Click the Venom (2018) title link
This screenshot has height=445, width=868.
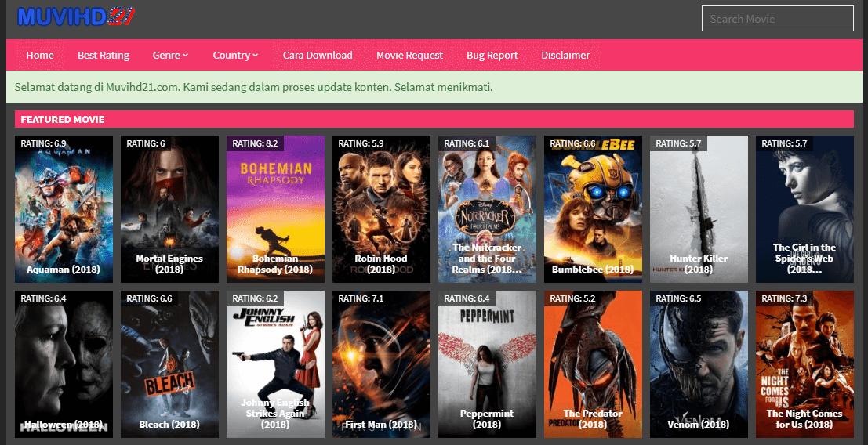click(x=699, y=425)
